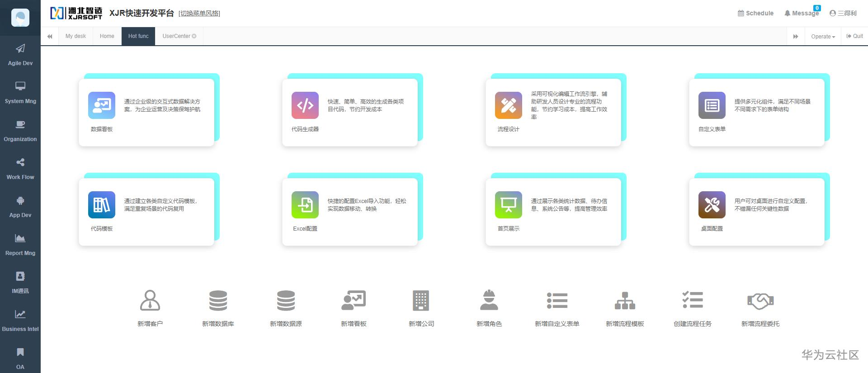Open the Operate dropdown menu

tap(823, 37)
